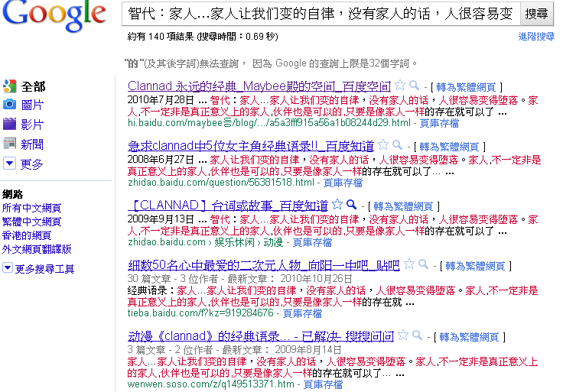Filter by 繁體中文網頁
This screenshot has width=563, height=392.
click(31, 222)
